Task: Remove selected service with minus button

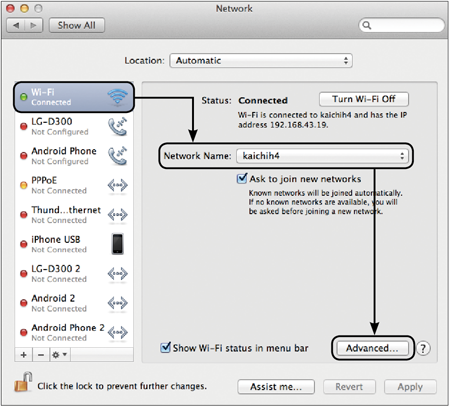Action: [41, 355]
